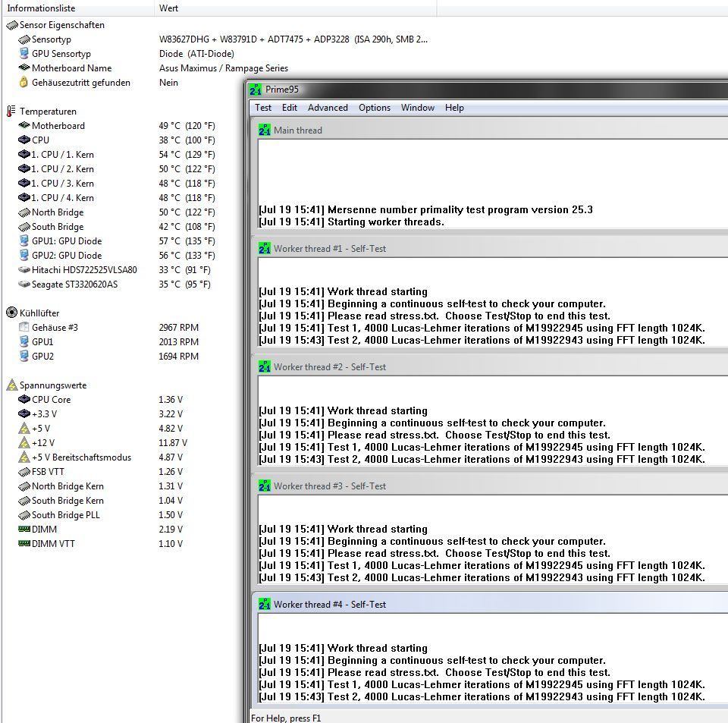Viewport: 728px width, 723px height.
Task: Click the Kühllüfter fan icon
Action: tap(11, 313)
